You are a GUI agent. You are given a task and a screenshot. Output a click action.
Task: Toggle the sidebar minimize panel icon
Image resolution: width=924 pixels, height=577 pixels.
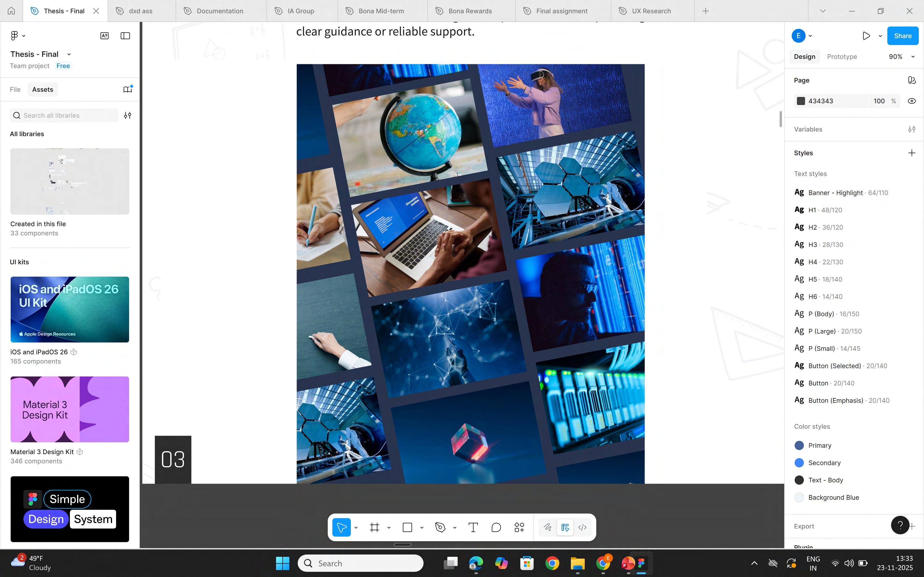coord(125,36)
